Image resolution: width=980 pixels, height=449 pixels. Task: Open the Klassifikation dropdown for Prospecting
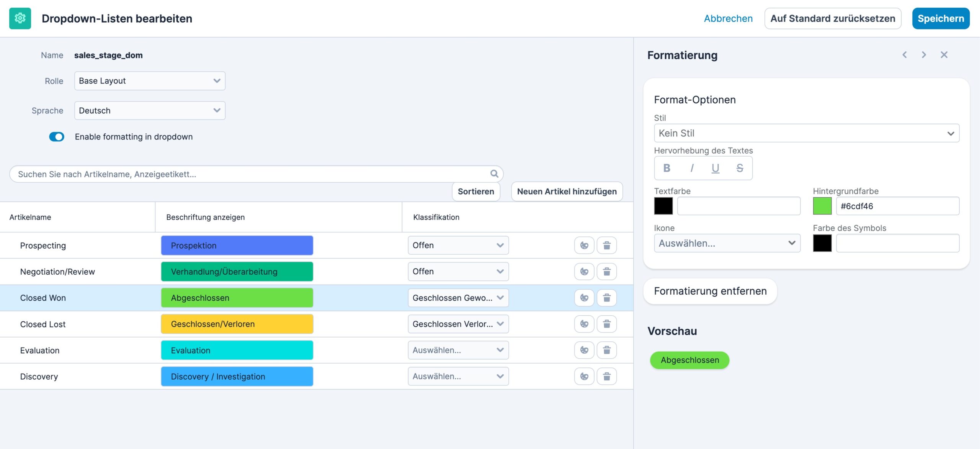pyautogui.click(x=458, y=245)
